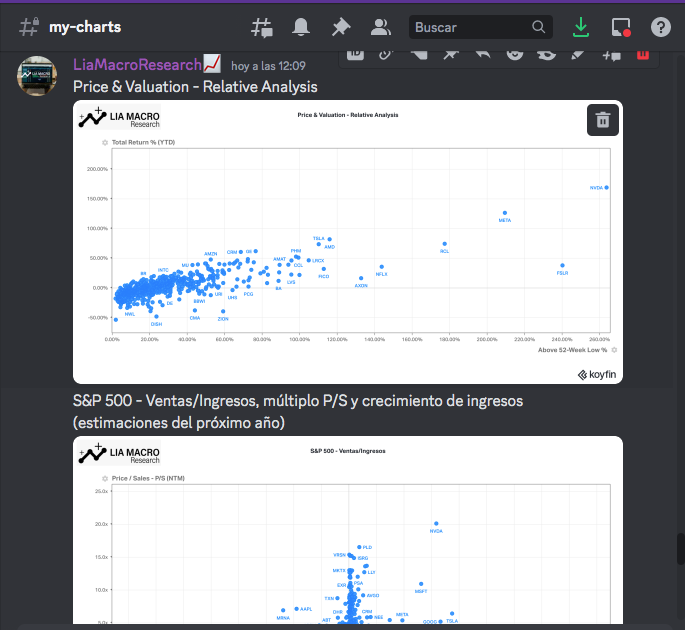Click edit pencil icon in message action bar
The image size is (685, 630).
point(578,55)
